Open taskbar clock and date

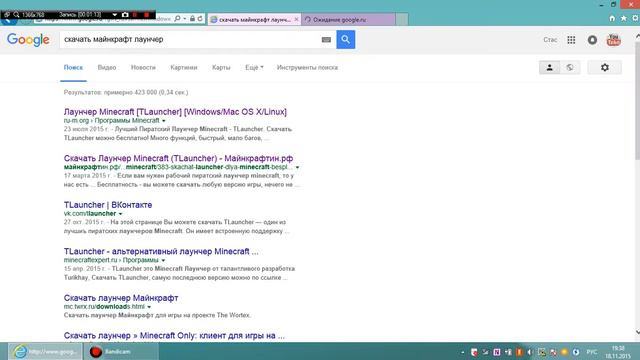(x=618, y=352)
